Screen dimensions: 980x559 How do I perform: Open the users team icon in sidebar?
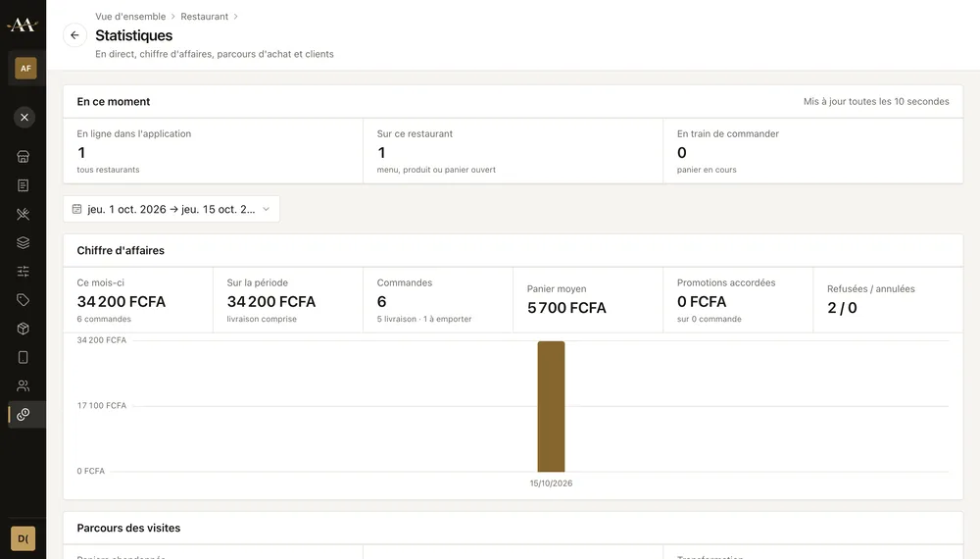pyautogui.click(x=24, y=385)
